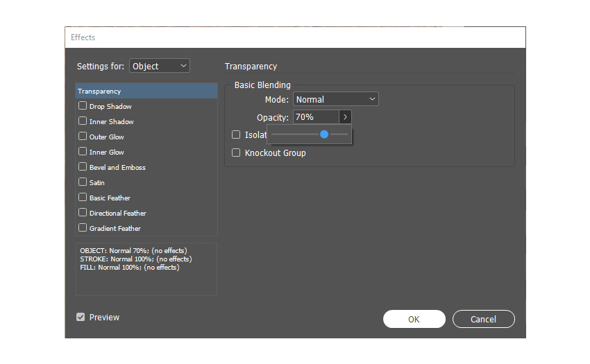Click the FILL: Normal 100% summary line
The image size is (590, 364).
pyautogui.click(x=130, y=268)
